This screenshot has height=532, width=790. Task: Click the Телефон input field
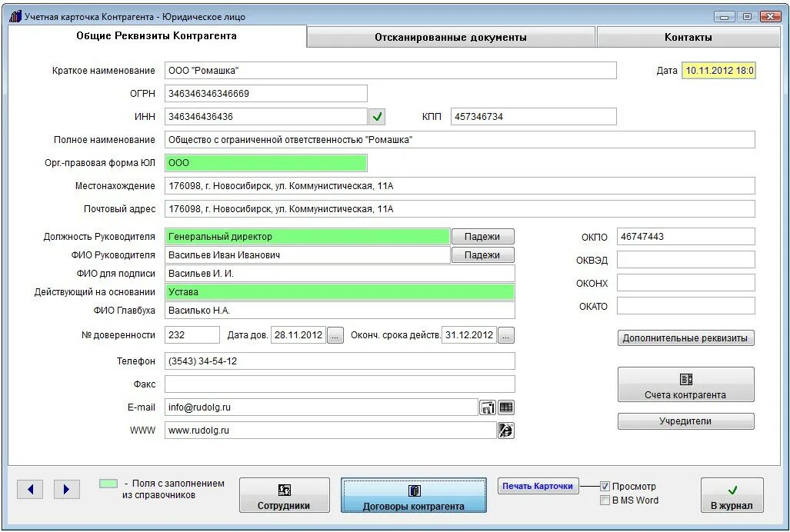(x=339, y=361)
